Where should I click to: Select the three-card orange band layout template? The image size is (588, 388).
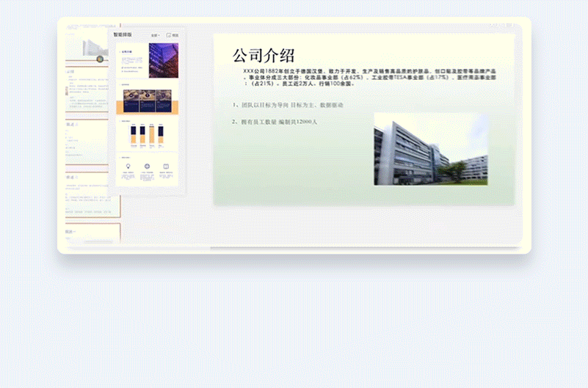tap(148, 98)
